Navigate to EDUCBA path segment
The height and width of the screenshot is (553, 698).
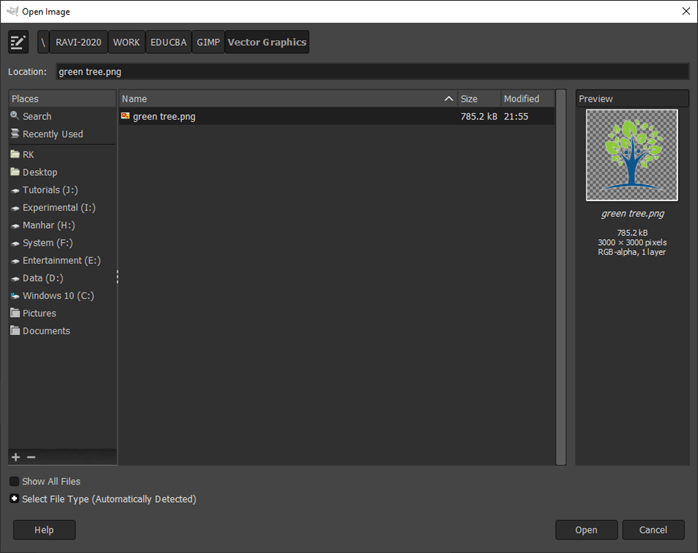pos(168,42)
